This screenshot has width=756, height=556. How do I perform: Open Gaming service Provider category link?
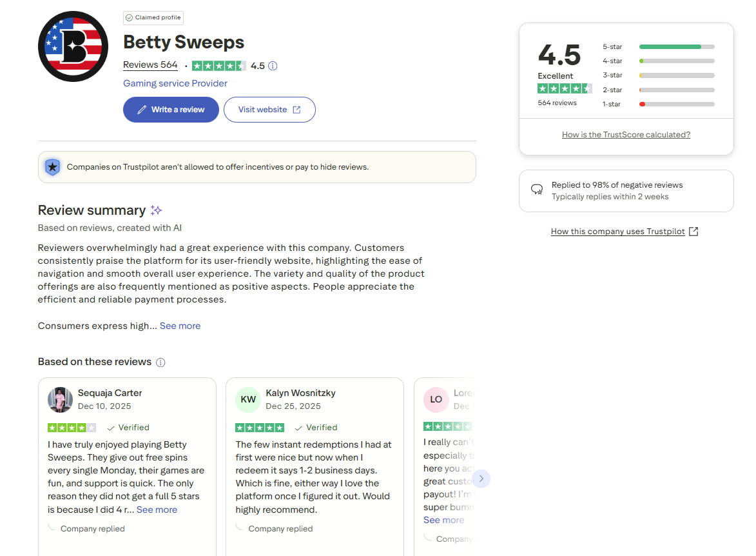(175, 83)
